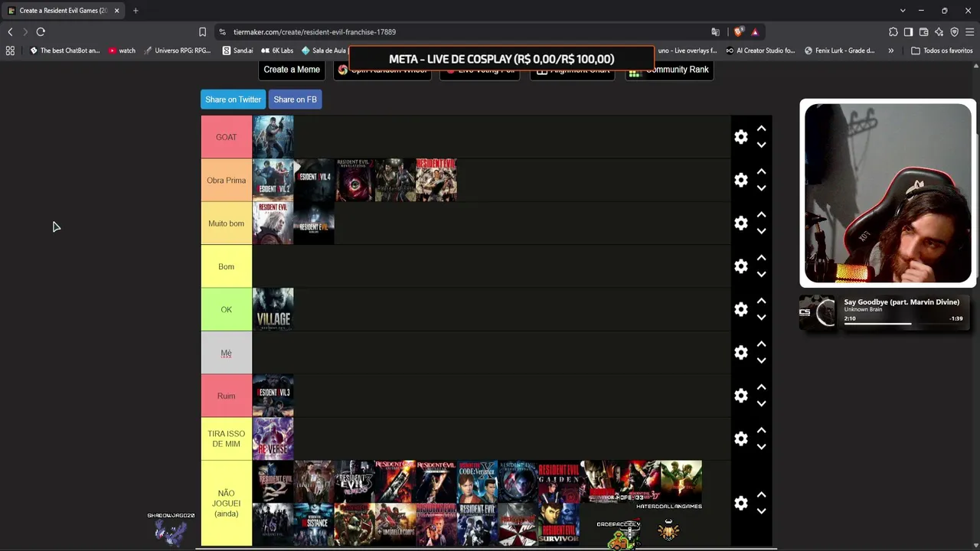Open the AI Creator Studio bookmark
Image resolution: width=980 pixels, height=551 pixels.
click(760, 51)
